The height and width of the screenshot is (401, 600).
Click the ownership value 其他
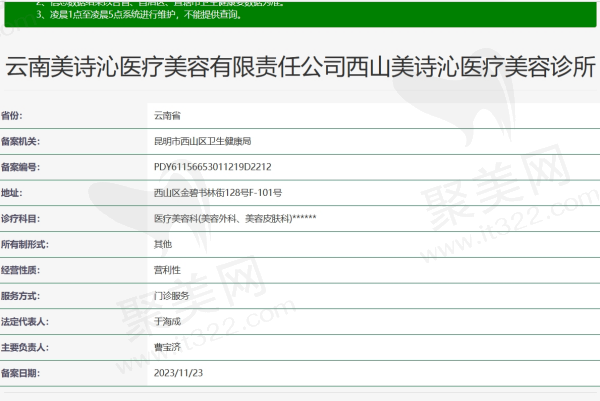pyautogui.click(x=163, y=244)
